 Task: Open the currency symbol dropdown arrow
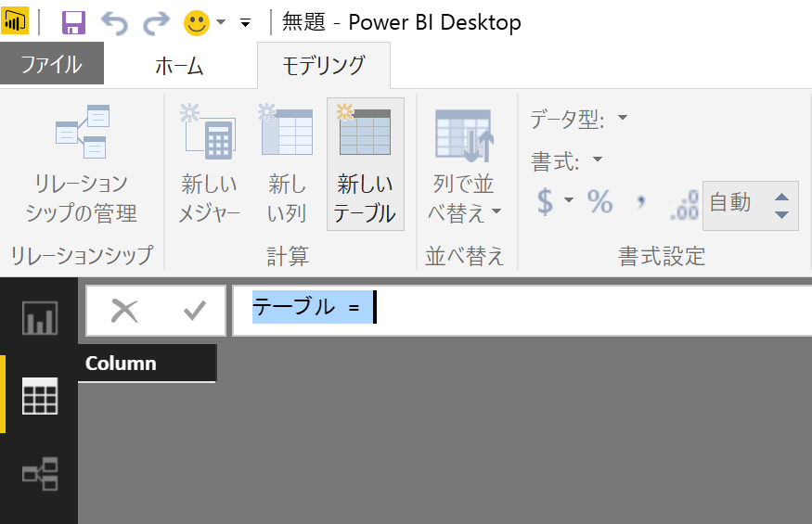point(569,200)
